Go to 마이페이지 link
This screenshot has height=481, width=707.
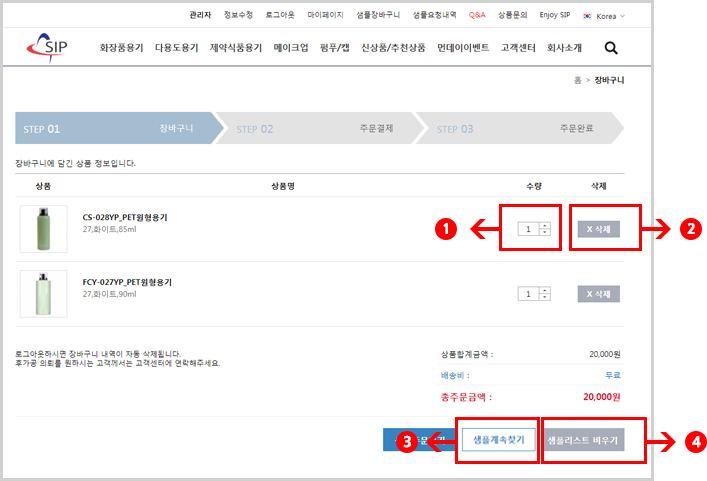pos(326,15)
